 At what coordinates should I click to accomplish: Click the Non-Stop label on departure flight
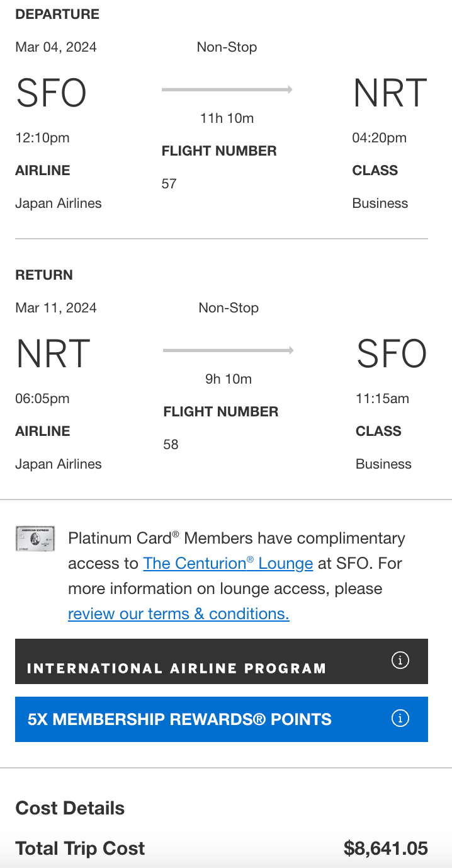[227, 47]
